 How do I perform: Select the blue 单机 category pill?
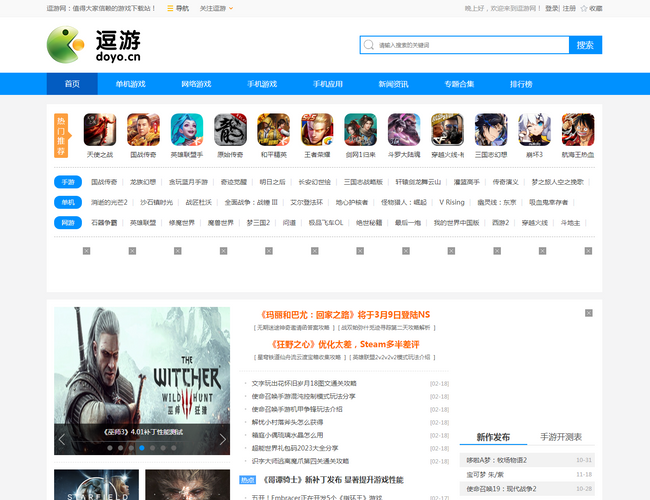[68, 202]
